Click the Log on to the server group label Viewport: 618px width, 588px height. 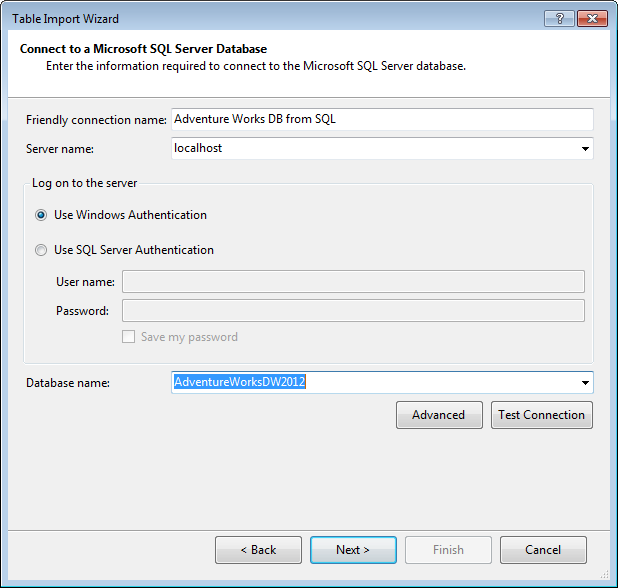(x=84, y=183)
